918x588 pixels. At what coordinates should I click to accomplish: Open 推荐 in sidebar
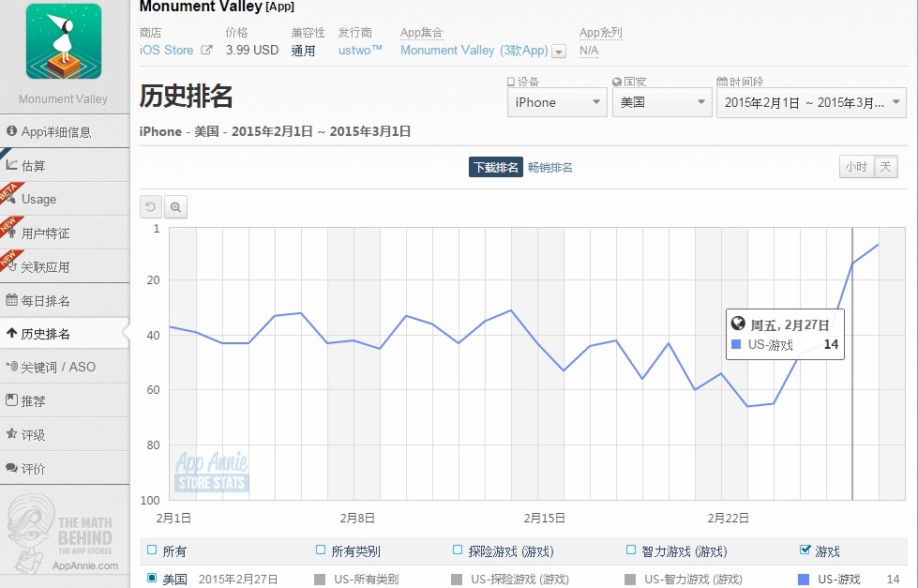point(65,401)
